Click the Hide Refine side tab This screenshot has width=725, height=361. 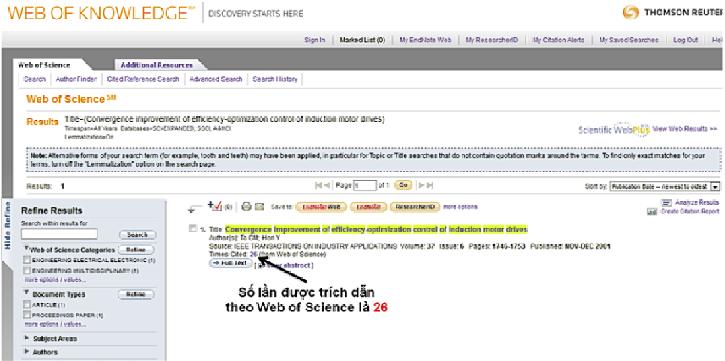[7, 225]
